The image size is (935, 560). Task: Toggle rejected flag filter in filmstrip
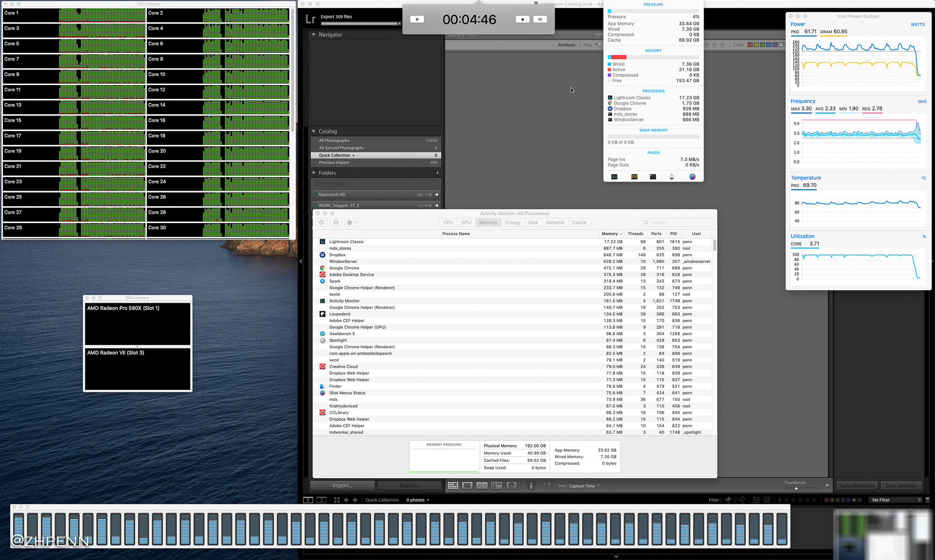pos(742,500)
